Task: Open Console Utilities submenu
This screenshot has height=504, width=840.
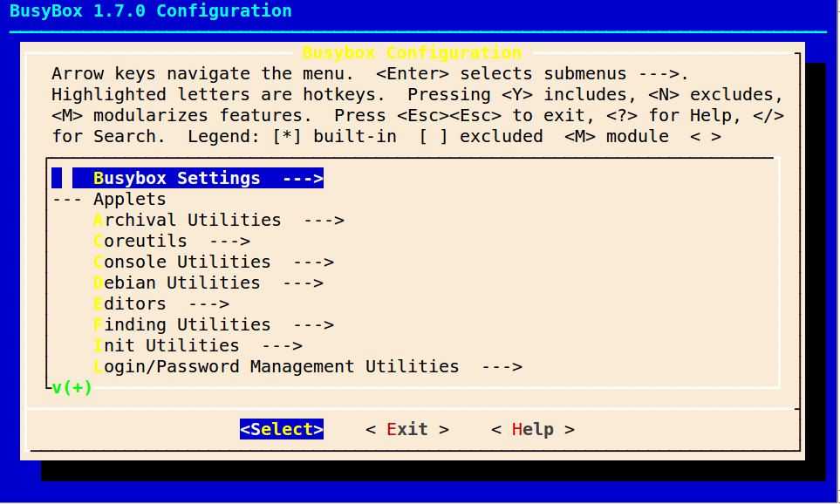Action: click(x=213, y=262)
